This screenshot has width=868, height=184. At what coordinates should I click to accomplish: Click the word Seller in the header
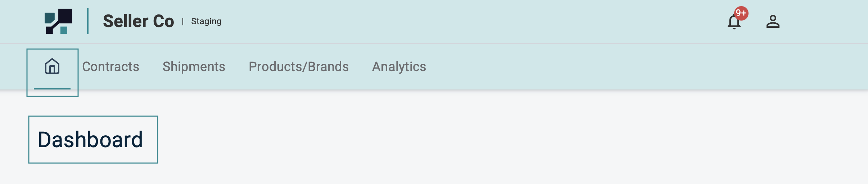pyautogui.click(x=126, y=21)
